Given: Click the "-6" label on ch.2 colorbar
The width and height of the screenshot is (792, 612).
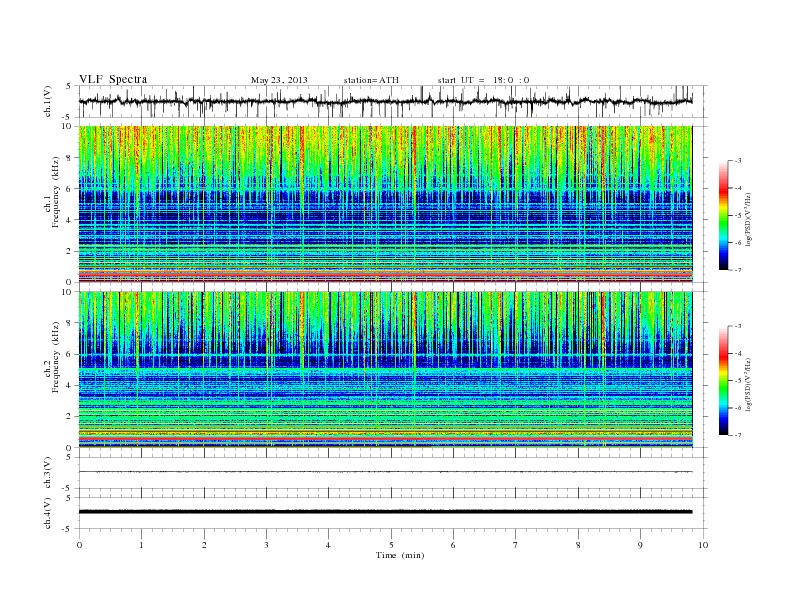Looking at the screenshot, I should [738, 407].
